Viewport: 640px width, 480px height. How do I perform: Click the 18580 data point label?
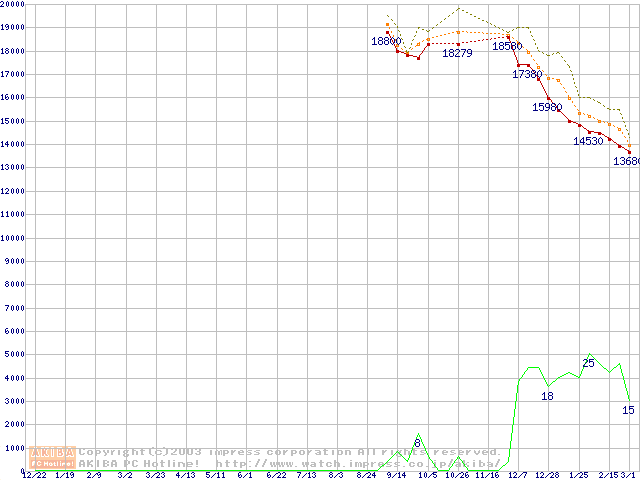[x=507, y=46]
